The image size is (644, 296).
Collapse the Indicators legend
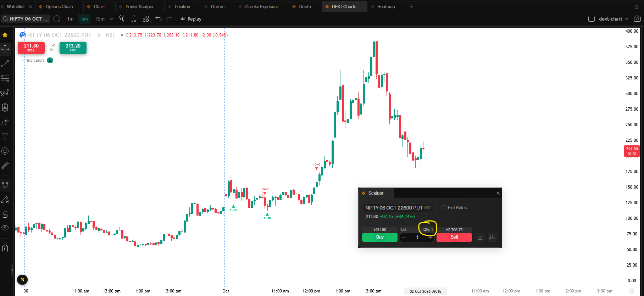click(23, 60)
